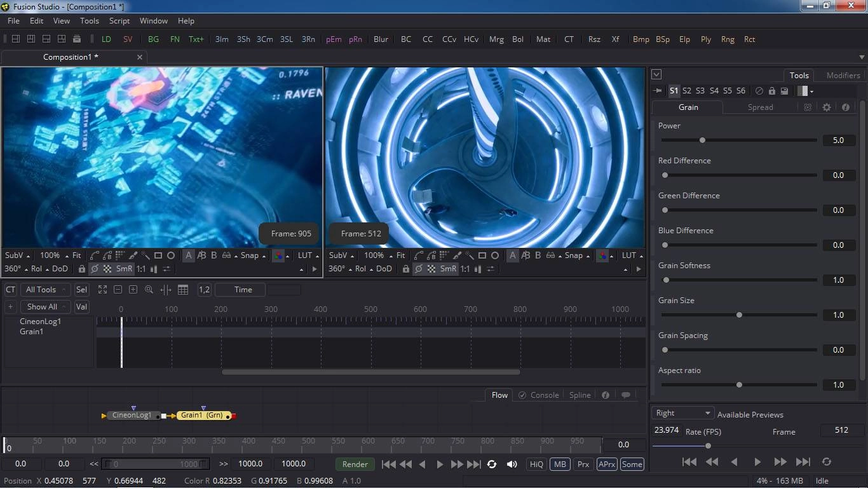Select the magic wand in left viewer toolbar
The height and width of the screenshot is (488, 868).
[x=146, y=255]
